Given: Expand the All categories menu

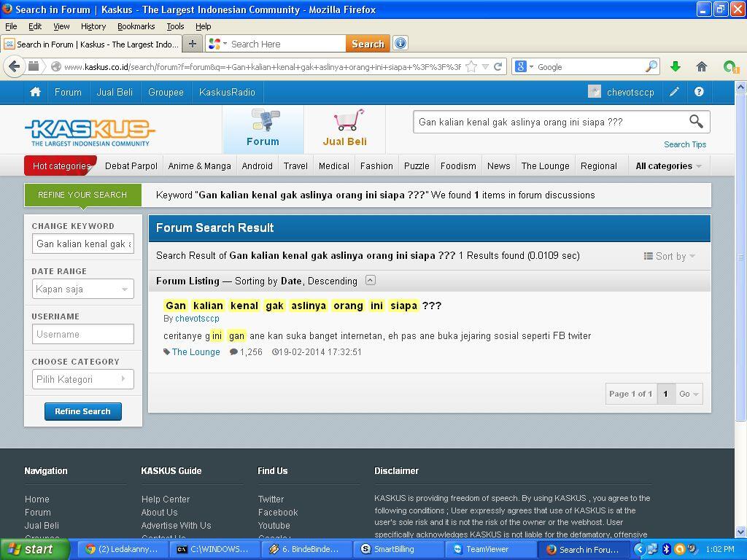Looking at the screenshot, I should 668,166.
